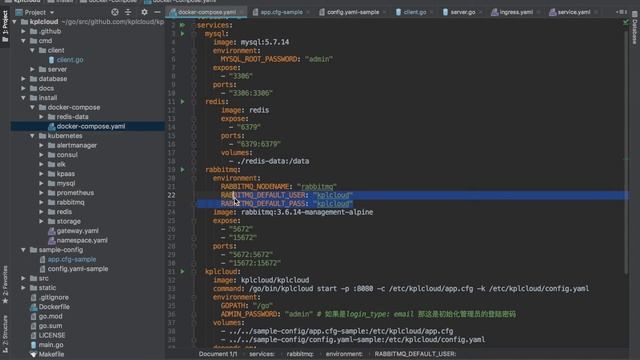Select namespace.yaml file in tree

tap(82, 240)
